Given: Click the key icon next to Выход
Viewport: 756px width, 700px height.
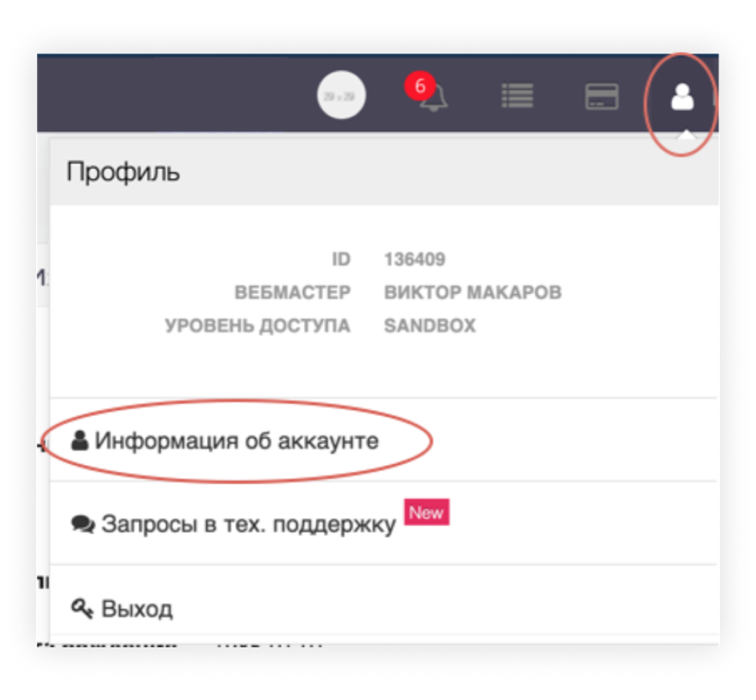Looking at the screenshot, I should tap(82, 608).
